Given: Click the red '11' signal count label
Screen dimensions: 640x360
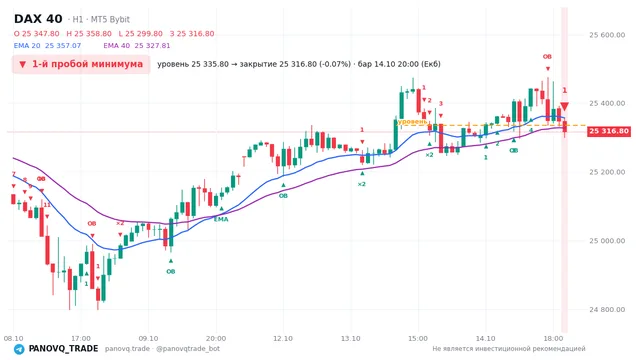Looking at the screenshot, I should click(x=47, y=205).
